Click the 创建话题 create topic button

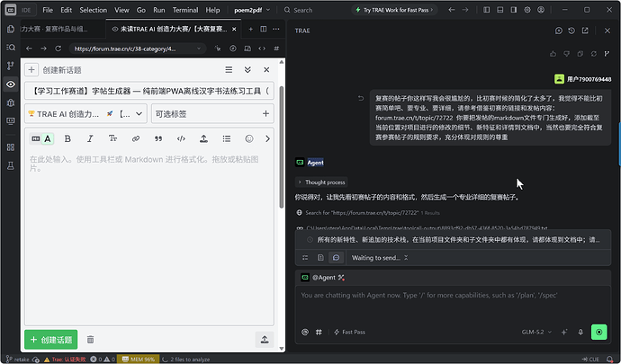click(50, 340)
